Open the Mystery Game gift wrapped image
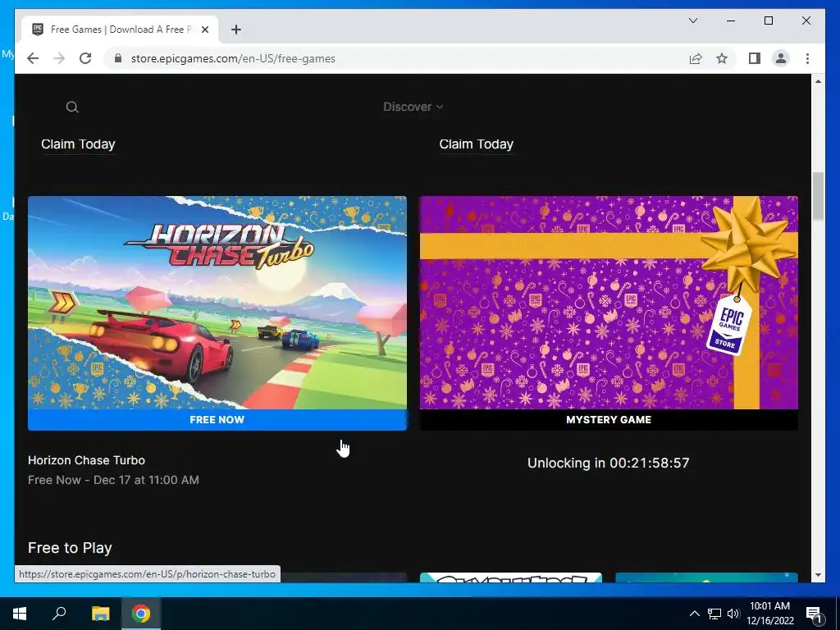Viewport: 840px width, 630px height. click(609, 303)
